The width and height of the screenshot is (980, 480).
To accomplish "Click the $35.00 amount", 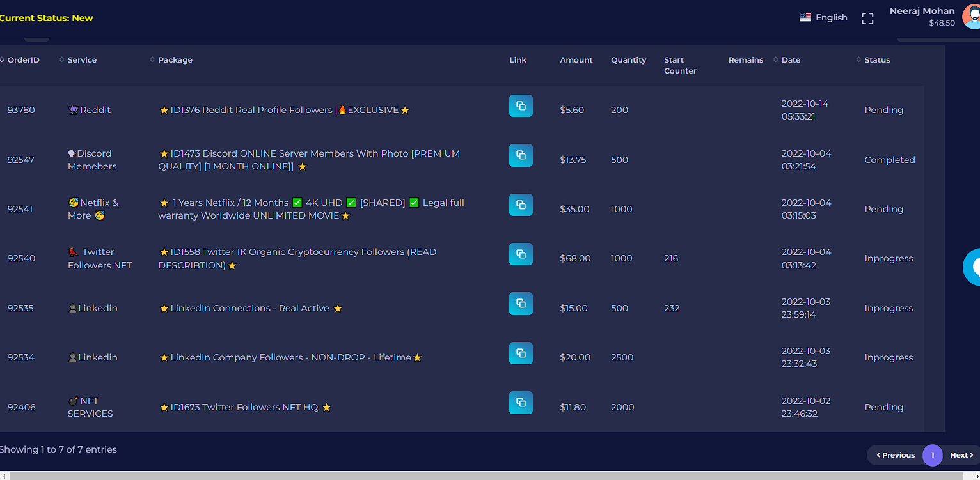I will pyautogui.click(x=574, y=209).
